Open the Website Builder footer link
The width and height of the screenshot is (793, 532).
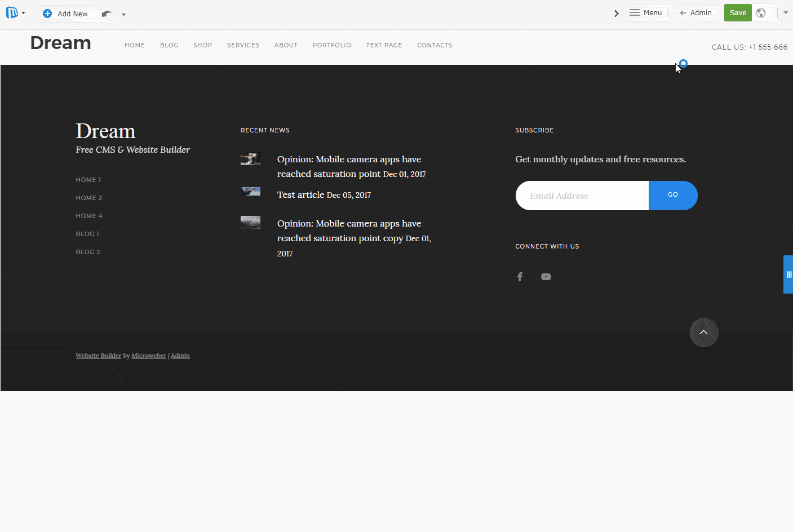[99, 356]
